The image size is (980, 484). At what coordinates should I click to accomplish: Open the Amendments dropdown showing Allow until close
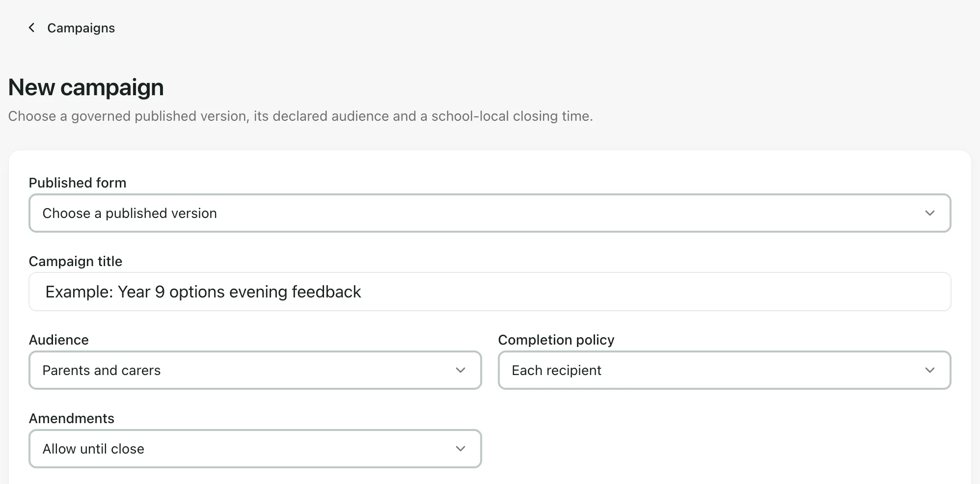click(x=255, y=449)
